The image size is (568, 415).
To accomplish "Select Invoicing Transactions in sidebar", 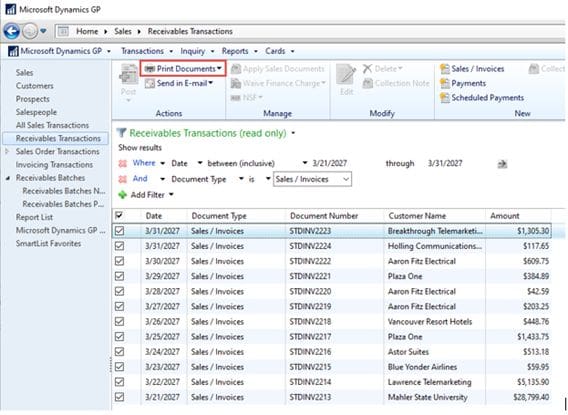I will point(54,165).
